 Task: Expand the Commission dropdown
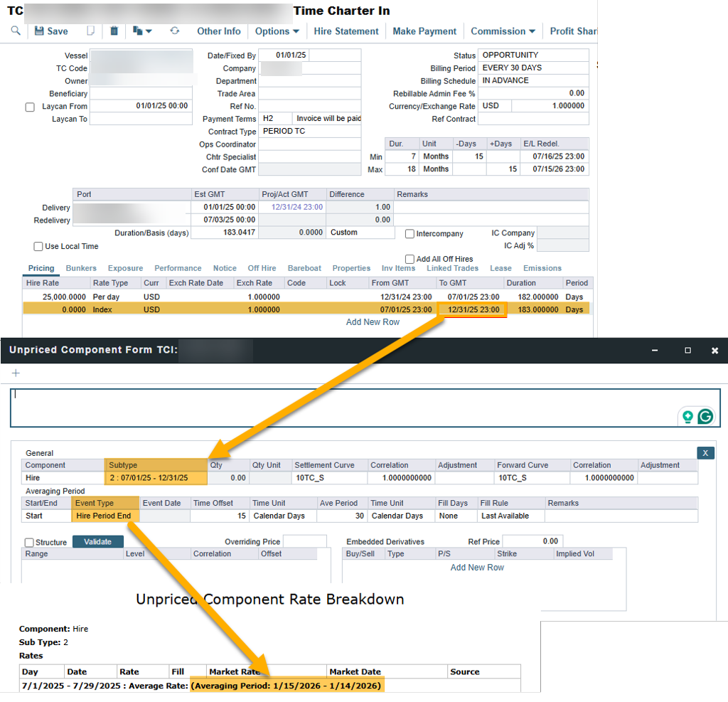(502, 31)
